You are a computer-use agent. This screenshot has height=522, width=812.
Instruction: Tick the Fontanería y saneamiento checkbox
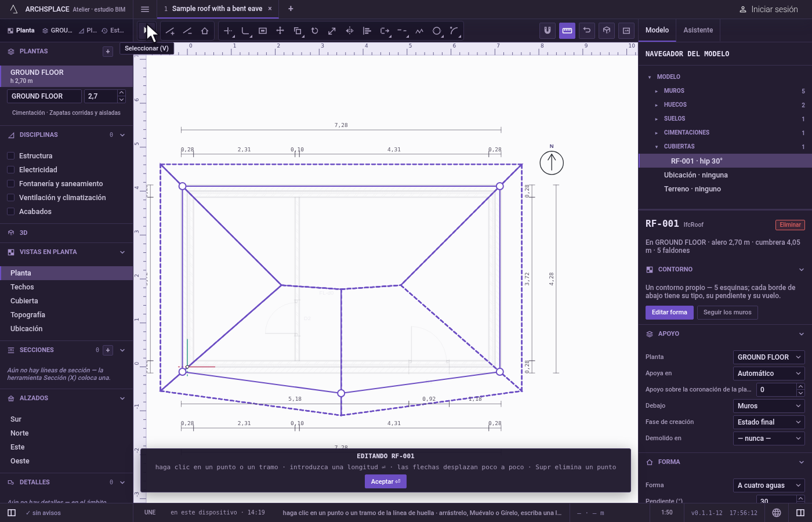(10, 184)
